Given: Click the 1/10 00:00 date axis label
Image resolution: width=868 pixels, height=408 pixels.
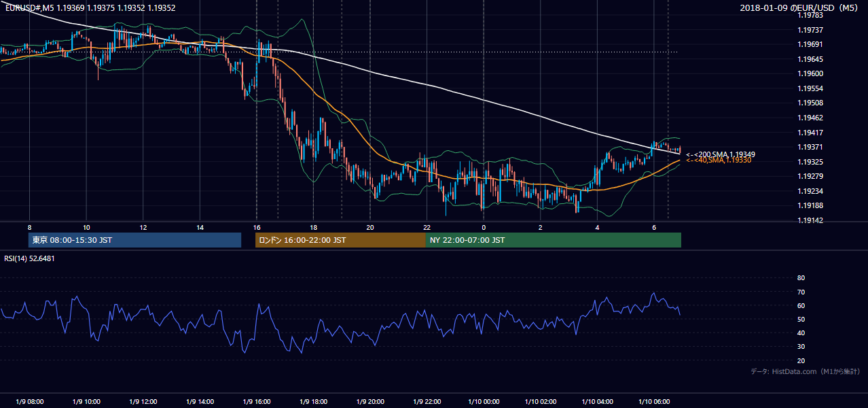Looking at the screenshot, I should [483, 402].
